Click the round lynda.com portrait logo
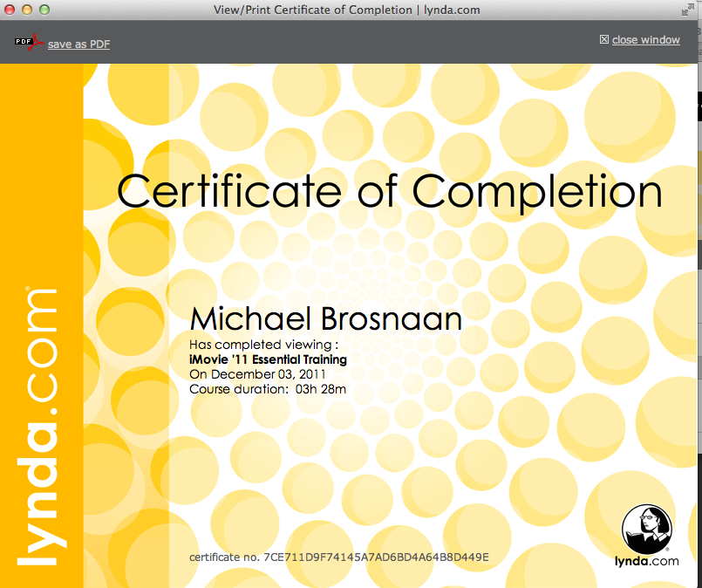The image size is (702, 588). [x=646, y=530]
